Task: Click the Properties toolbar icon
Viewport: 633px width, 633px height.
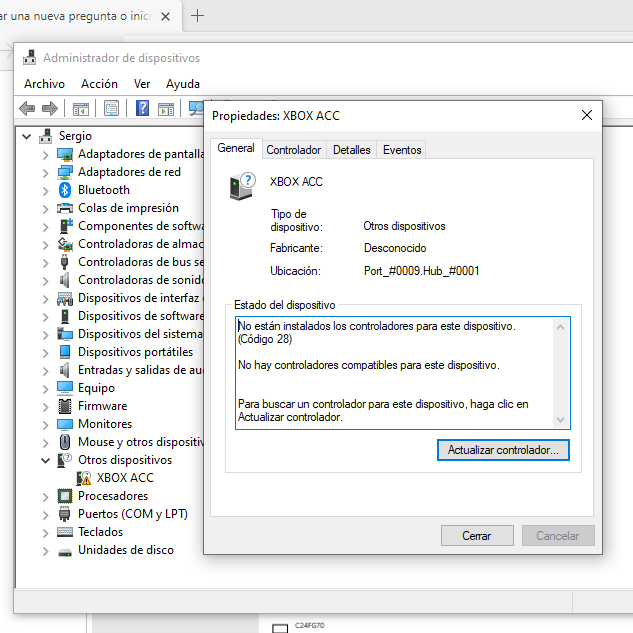Action: (x=111, y=109)
